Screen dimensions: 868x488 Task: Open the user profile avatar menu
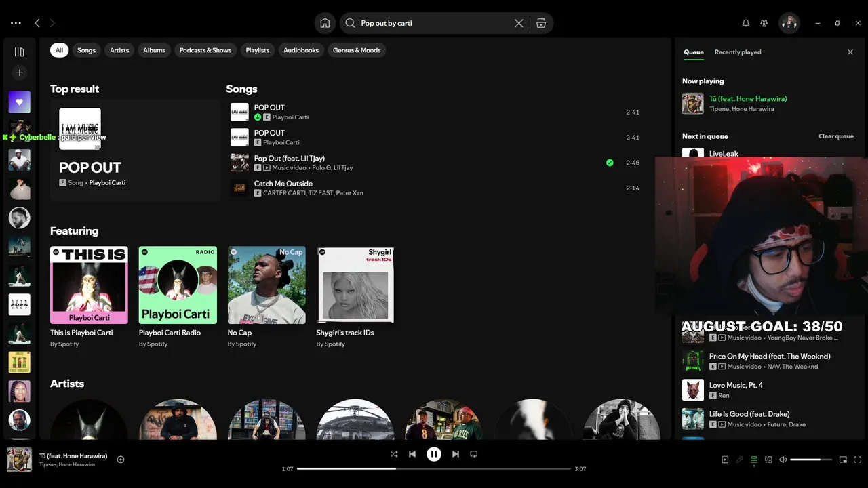(x=789, y=23)
